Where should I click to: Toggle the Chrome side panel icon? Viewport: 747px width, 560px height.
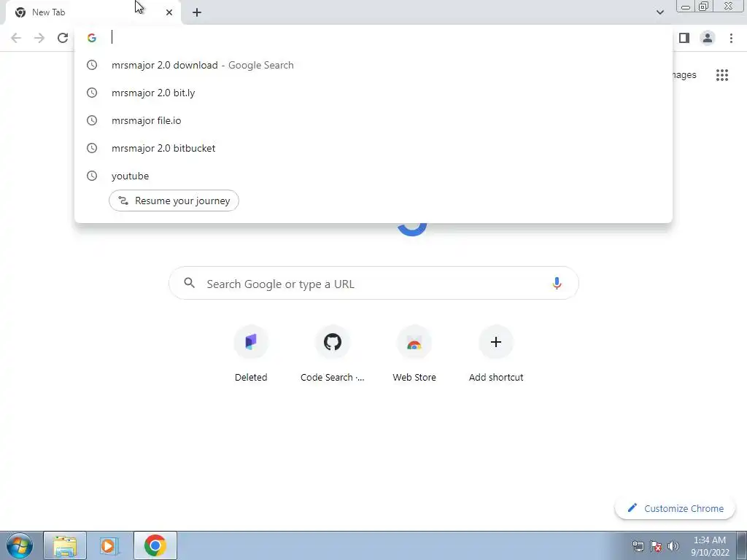coord(684,38)
